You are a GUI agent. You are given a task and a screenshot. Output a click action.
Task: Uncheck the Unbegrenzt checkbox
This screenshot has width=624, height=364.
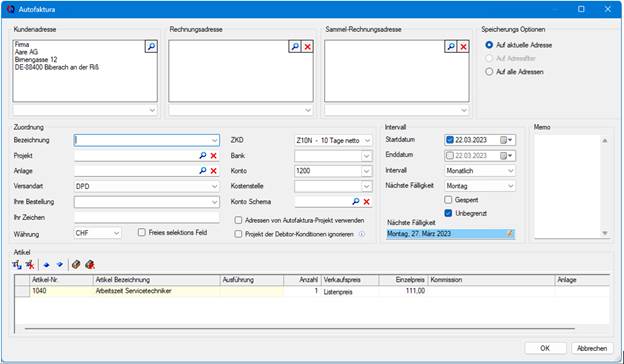448,213
